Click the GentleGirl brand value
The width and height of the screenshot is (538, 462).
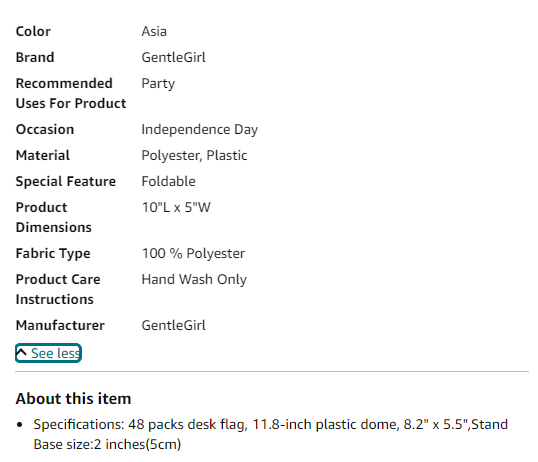coord(174,57)
